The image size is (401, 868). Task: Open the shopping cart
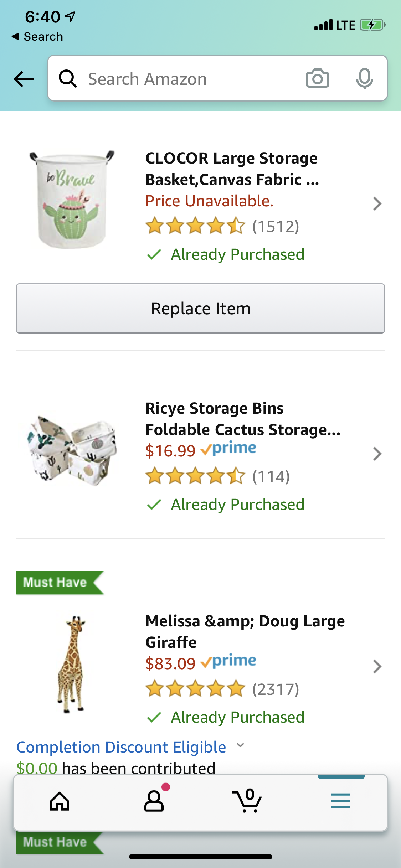(x=247, y=802)
